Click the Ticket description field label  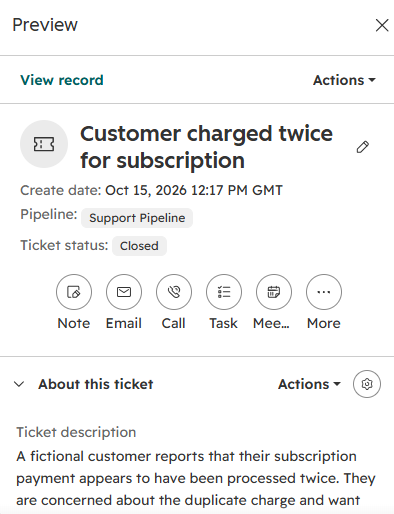(x=76, y=432)
